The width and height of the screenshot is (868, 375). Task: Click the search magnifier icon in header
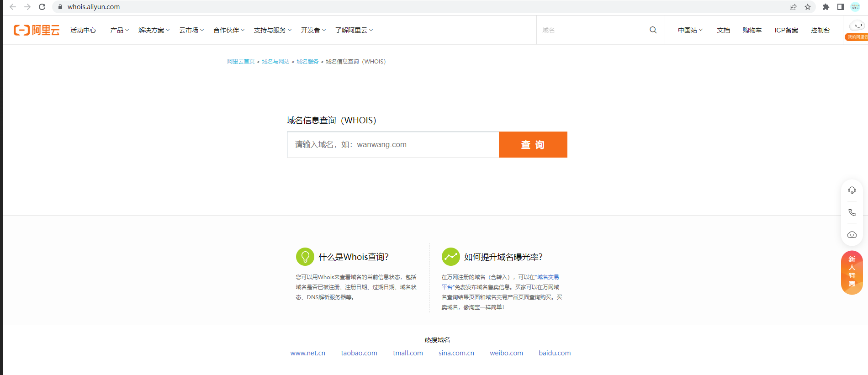tap(653, 30)
